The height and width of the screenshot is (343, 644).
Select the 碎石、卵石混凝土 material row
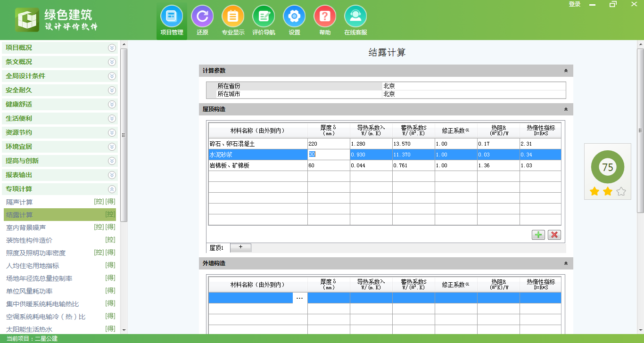tap(385, 144)
